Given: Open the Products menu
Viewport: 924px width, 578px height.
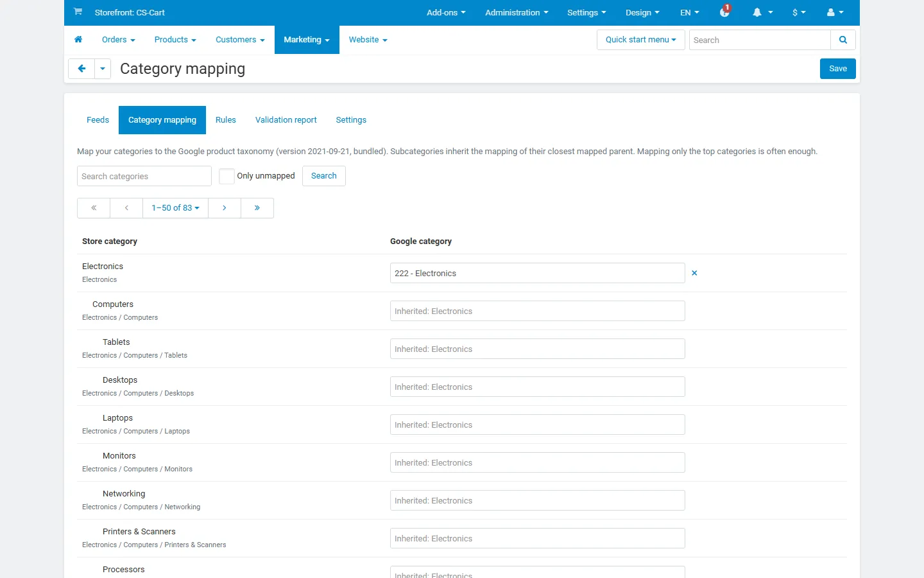Looking at the screenshot, I should [175, 40].
